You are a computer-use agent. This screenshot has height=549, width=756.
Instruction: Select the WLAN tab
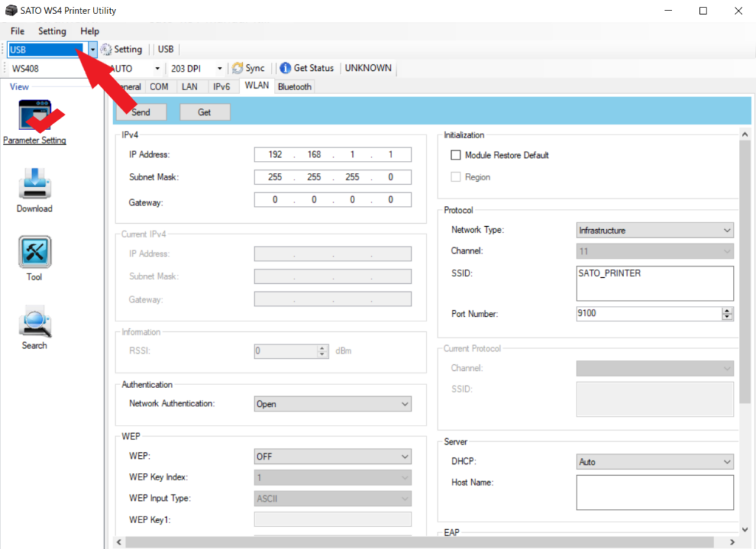click(x=256, y=86)
